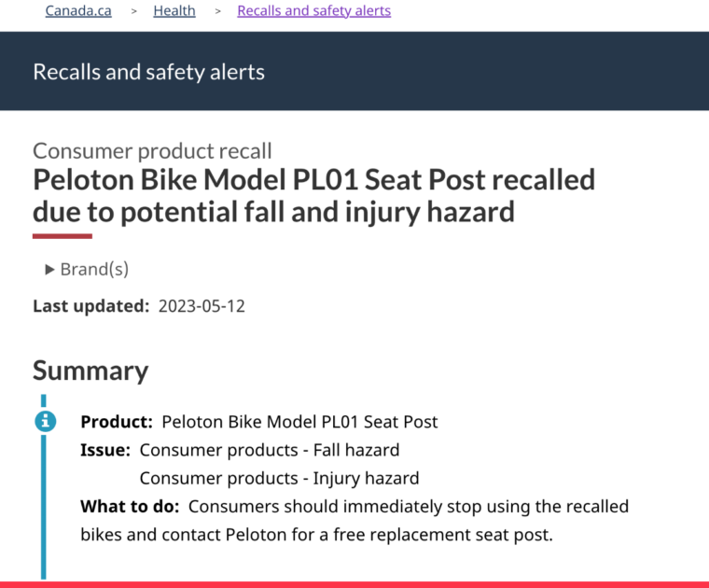
Task: Open the Canada.ca breadcrumb link
Action: click(78, 11)
